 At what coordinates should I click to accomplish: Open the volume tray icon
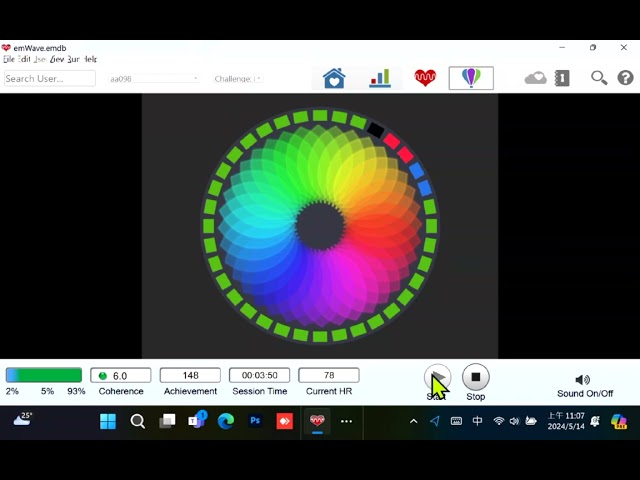click(x=514, y=421)
